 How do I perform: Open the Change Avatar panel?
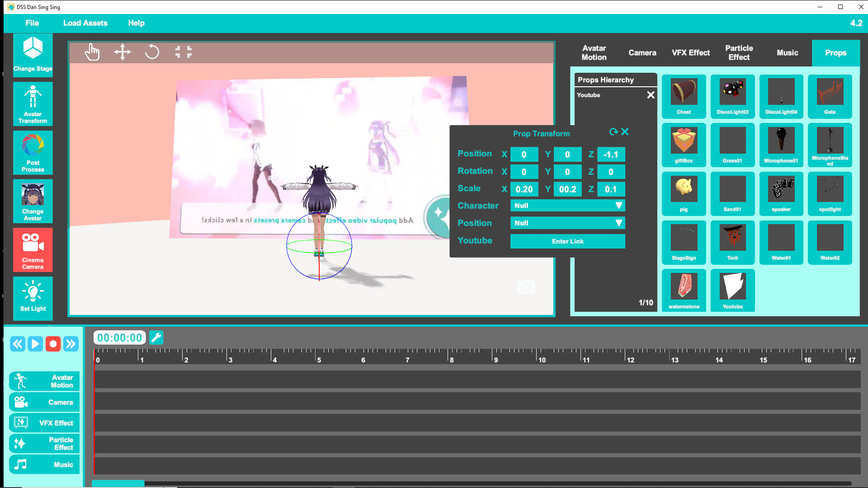[x=33, y=201]
